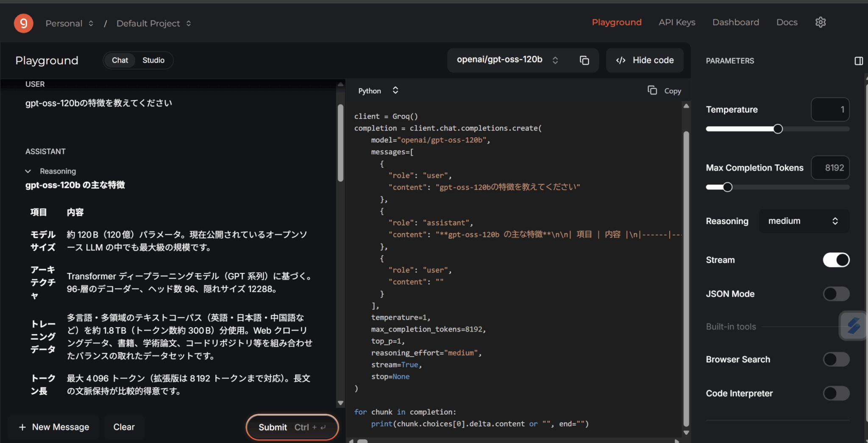Click the code line stream=True
Viewport: 868px width, 443px height.
point(397,365)
